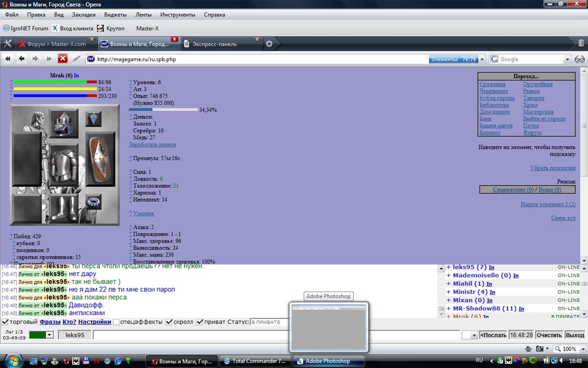Viewport: 588px width, 368px height.
Task: Toggle the торговый checkbox
Action: pos(5,322)
